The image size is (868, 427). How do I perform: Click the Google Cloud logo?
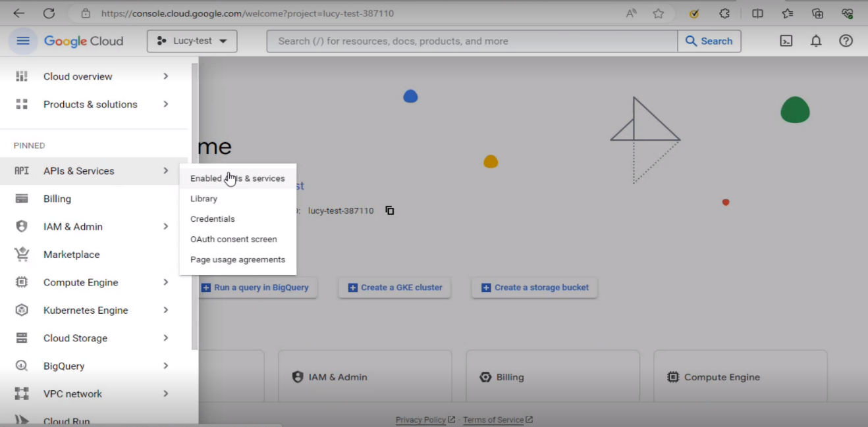pos(84,41)
